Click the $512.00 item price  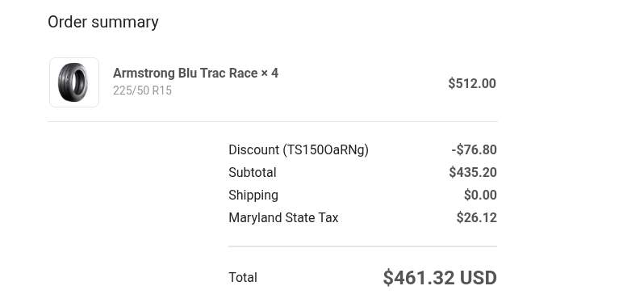[472, 83]
